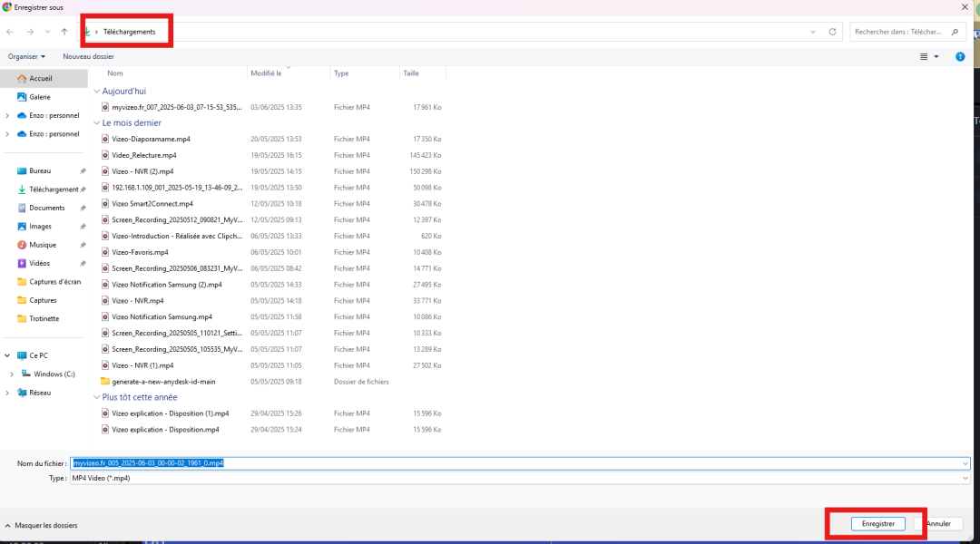980x544 pixels.
Task: Refresh the Téléchargements folder view
Action: click(x=832, y=32)
